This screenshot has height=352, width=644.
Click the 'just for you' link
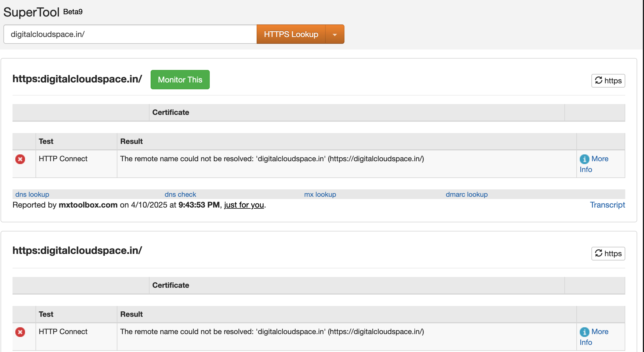click(244, 205)
